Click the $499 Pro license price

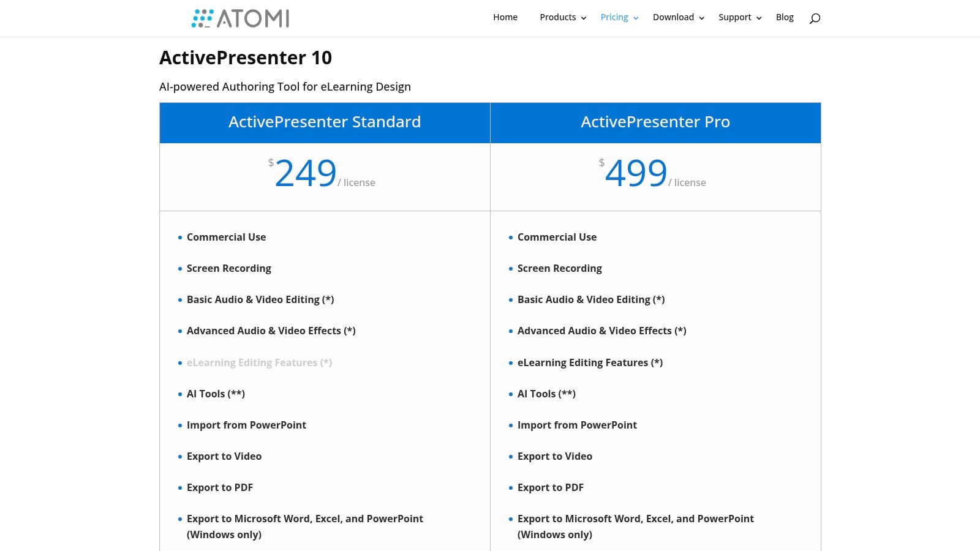click(636, 173)
